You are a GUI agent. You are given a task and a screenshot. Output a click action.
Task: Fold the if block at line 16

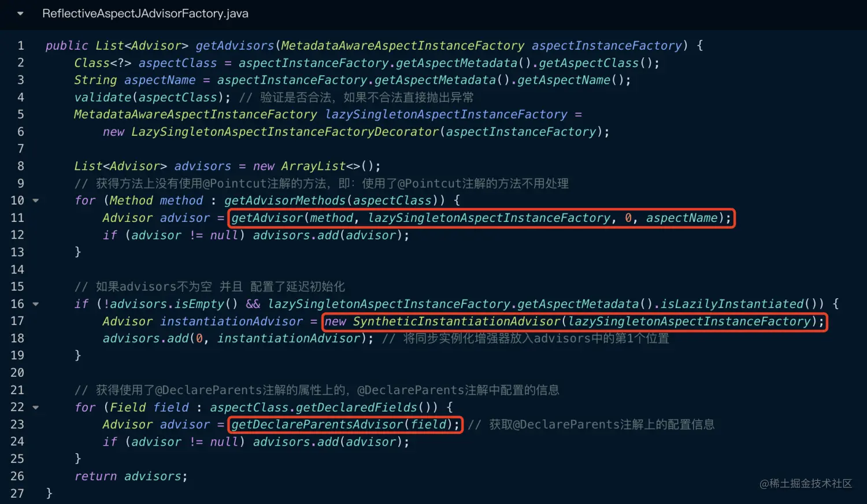(36, 304)
